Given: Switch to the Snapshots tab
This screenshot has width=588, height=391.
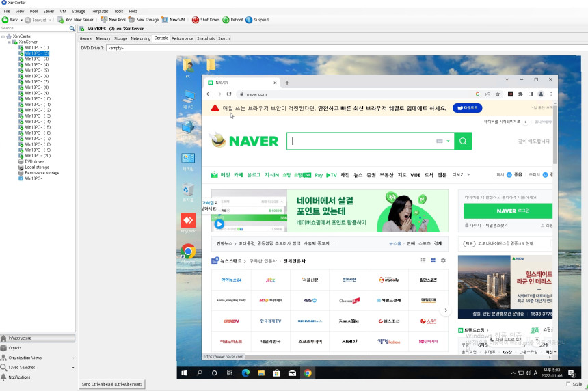Looking at the screenshot, I should coord(206,38).
